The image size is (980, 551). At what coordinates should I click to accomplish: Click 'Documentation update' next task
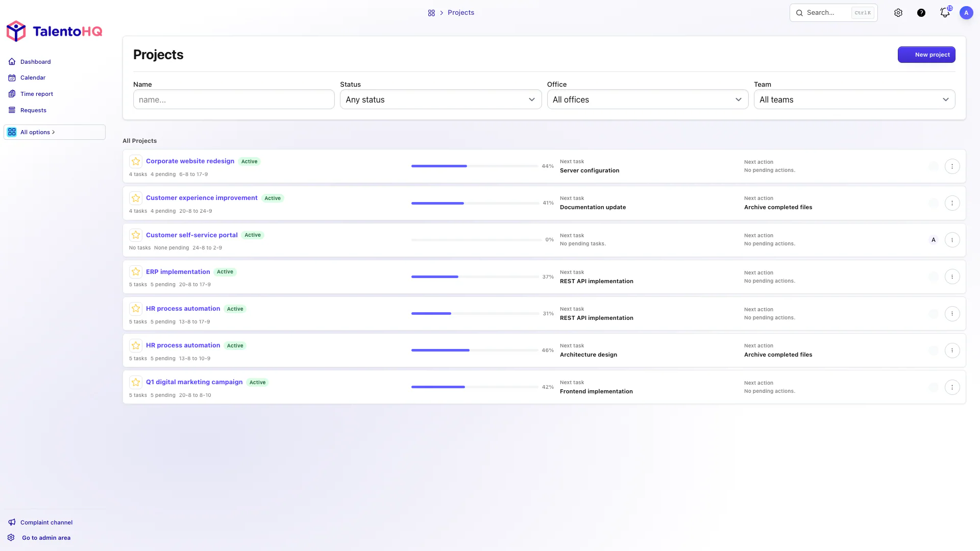point(593,207)
